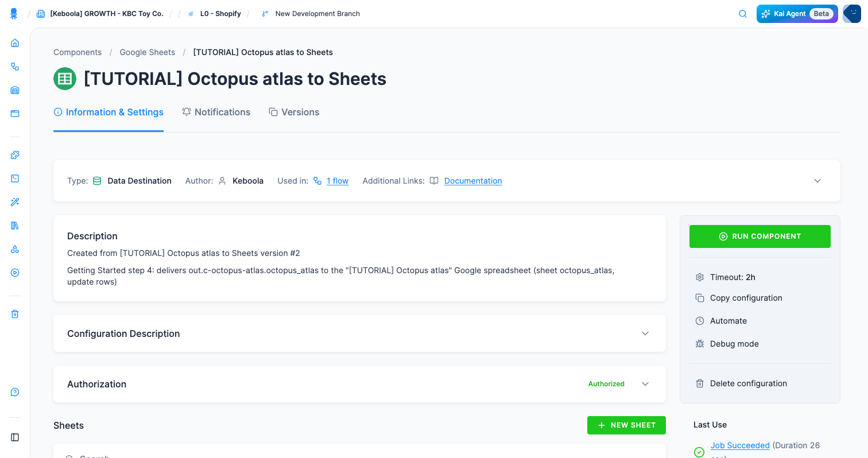The width and height of the screenshot is (868, 458).
Task: Open the Templates library icon in sidebar
Action: coord(15,226)
